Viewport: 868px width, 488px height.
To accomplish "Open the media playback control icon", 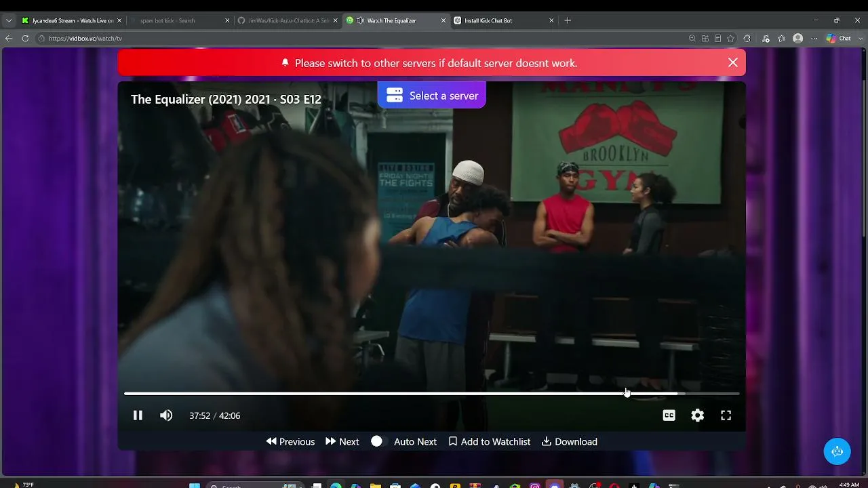I will 766,39.
